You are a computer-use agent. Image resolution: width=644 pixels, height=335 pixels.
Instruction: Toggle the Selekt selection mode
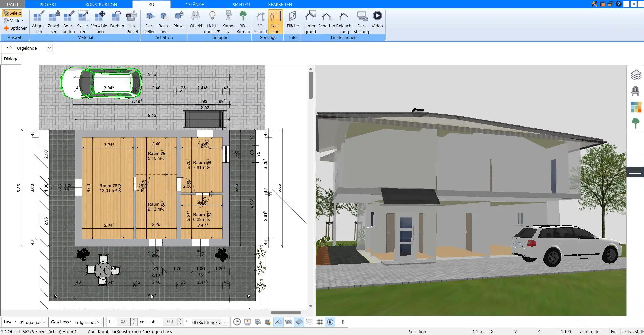(x=12, y=13)
